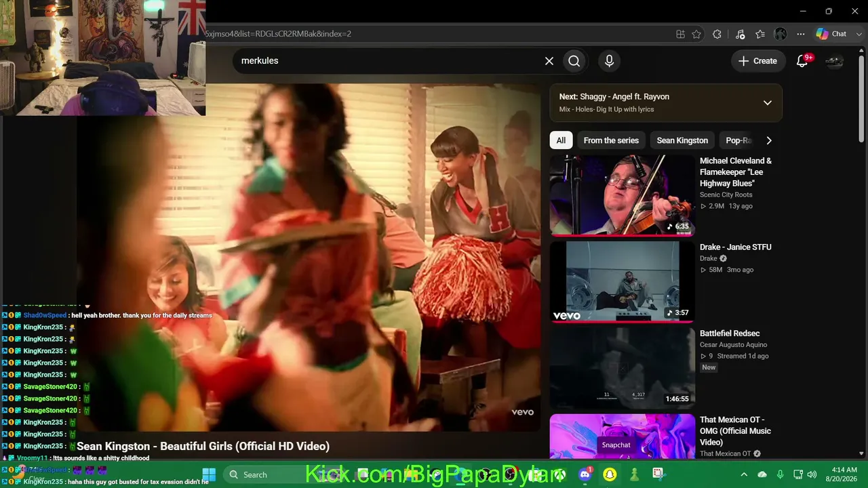Open the Battlefiel Redsec stream thumbnail
The image size is (868, 488).
point(623,367)
